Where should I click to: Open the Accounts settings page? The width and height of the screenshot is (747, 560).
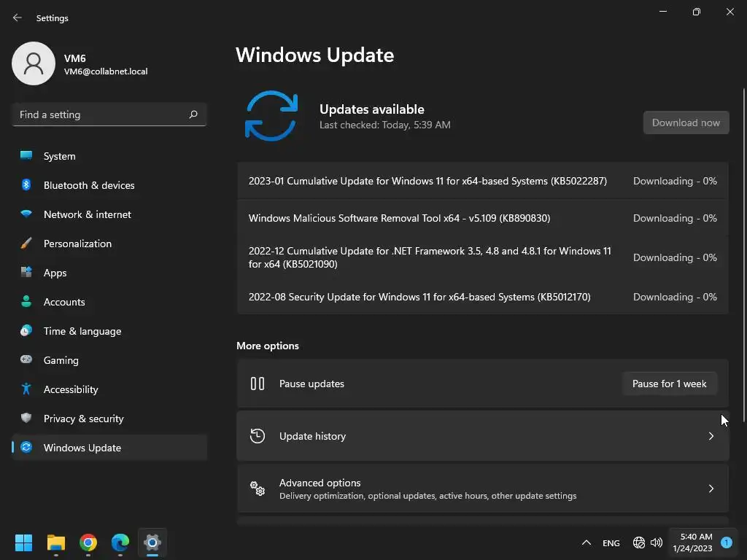pos(109,302)
